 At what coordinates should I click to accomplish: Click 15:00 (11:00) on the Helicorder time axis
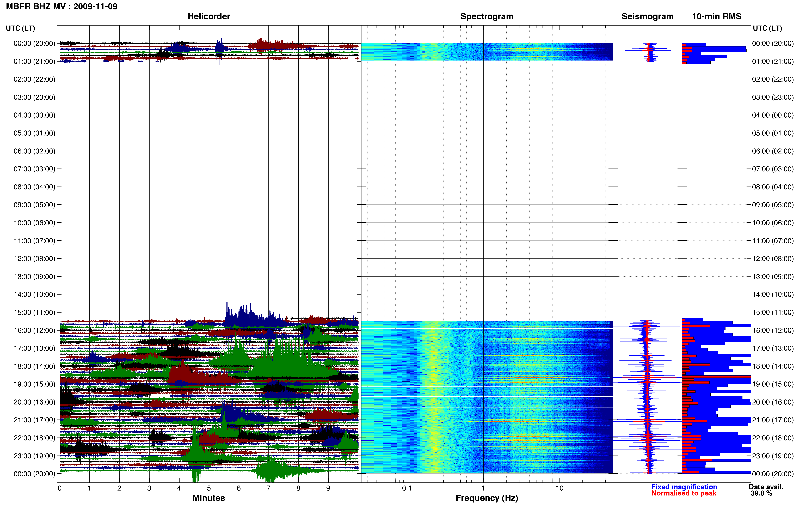pyautogui.click(x=34, y=312)
